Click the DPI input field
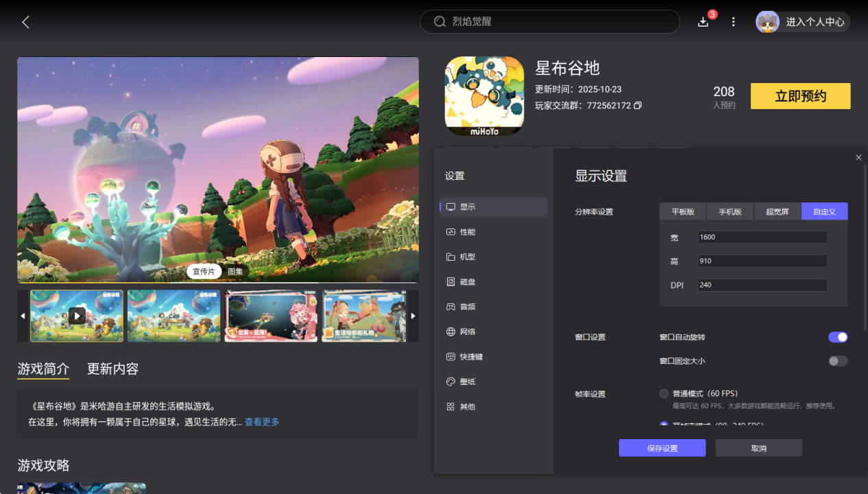 click(x=762, y=285)
